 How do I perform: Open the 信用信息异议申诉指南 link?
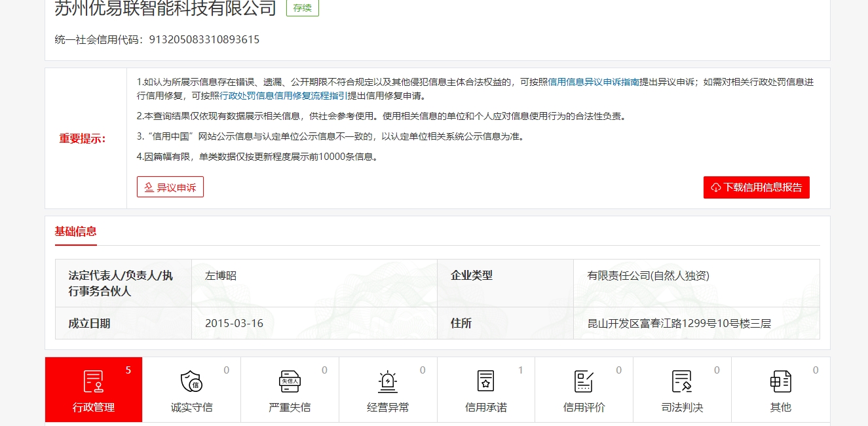click(594, 82)
